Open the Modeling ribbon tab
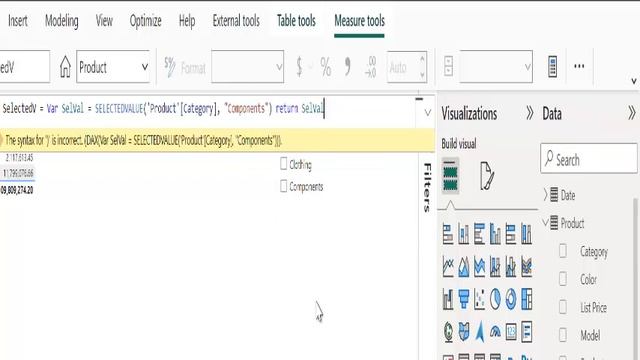Image resolution: width=640 pixels, height=360 pixels. [62, 20]
